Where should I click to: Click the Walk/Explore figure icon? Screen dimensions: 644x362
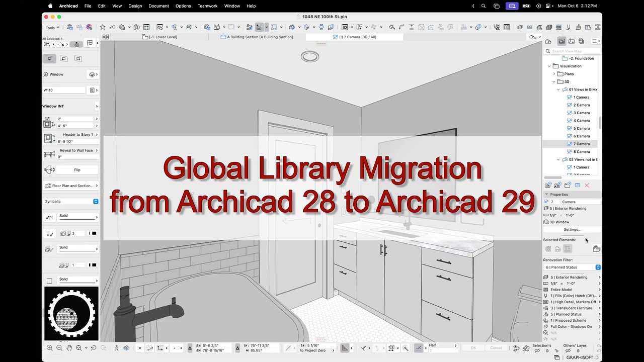click(x=117, y=347)
